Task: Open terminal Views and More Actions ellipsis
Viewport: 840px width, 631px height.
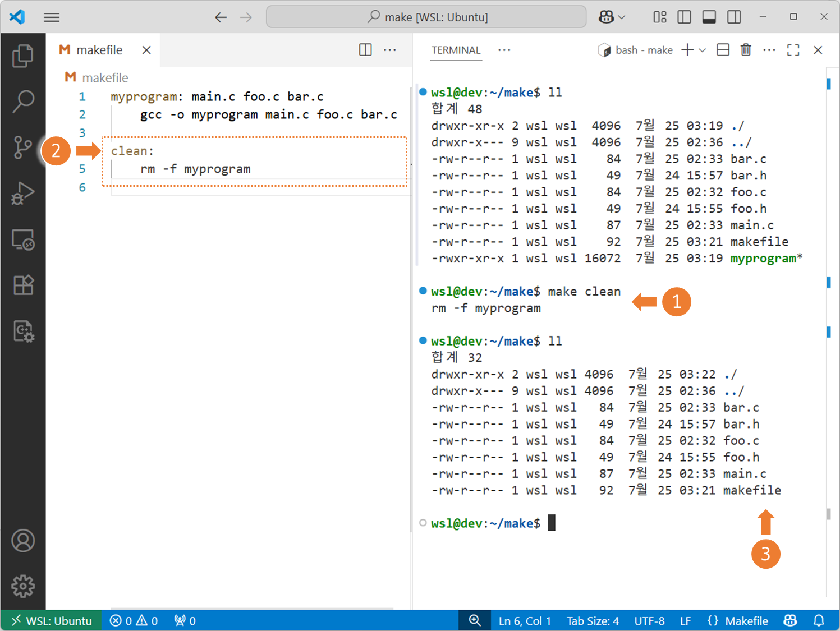Action: [x=769, y=50]
